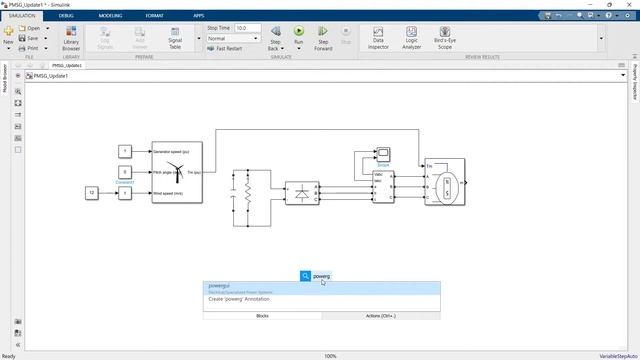Edit the Stop Time field
The image size is (640, 360).
(247, 28)
